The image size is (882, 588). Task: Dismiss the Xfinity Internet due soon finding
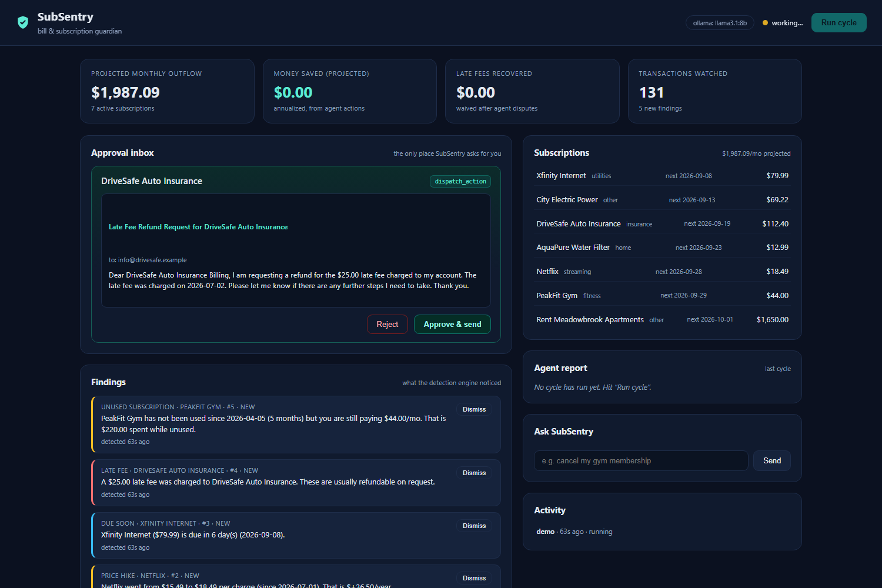coord(474,526)
